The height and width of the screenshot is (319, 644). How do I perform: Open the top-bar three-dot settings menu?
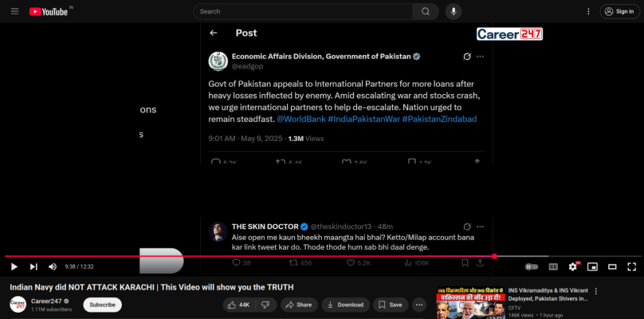588,11
